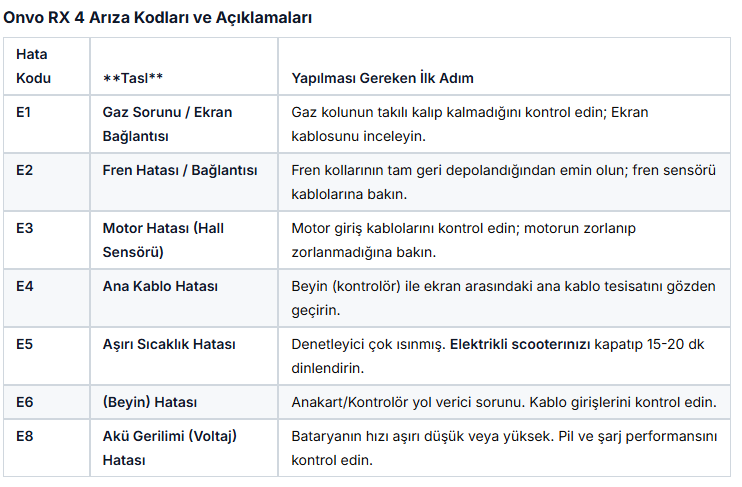Click the E3 error code cell
This screenshot has width=742, height=487.
tap(25, 228)
